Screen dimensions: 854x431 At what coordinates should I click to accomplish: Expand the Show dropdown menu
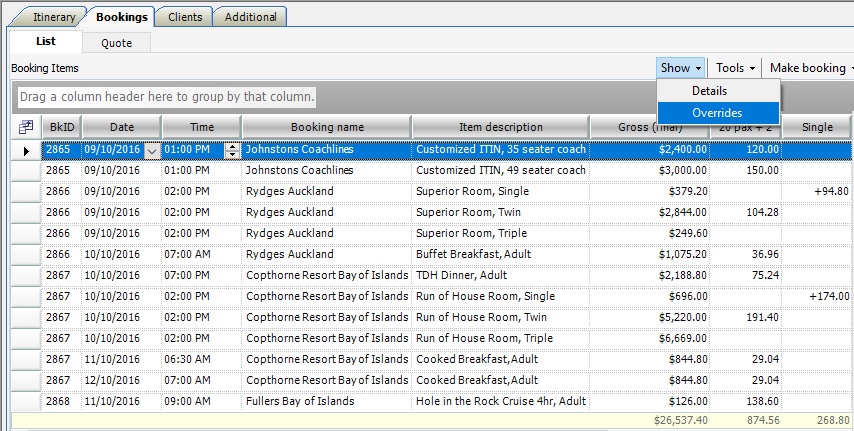(x=681, y=68)
